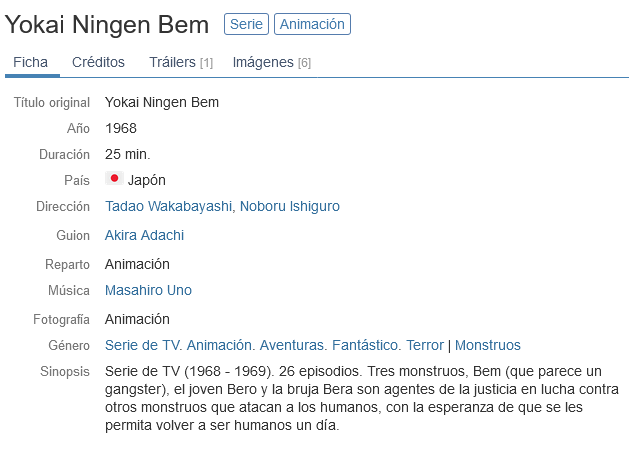Image resolution: width=629 pixels, height=459 pixels.
Task: Switch to the Ficha tab
Action: click(x=30, y=62)
